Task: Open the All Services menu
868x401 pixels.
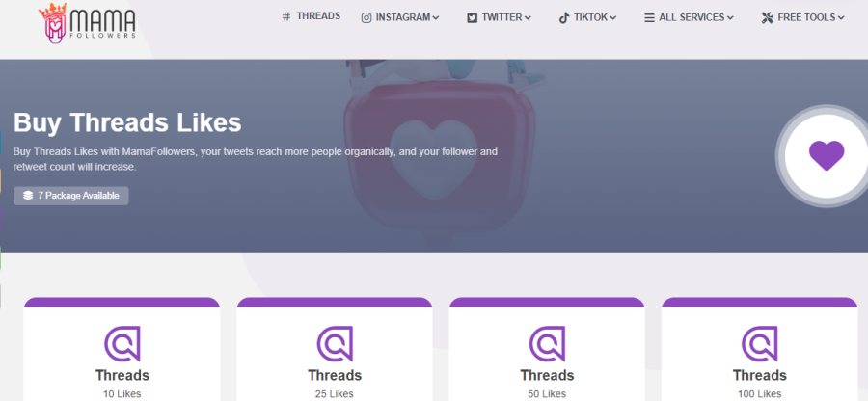Action: (x=690, y=17)
